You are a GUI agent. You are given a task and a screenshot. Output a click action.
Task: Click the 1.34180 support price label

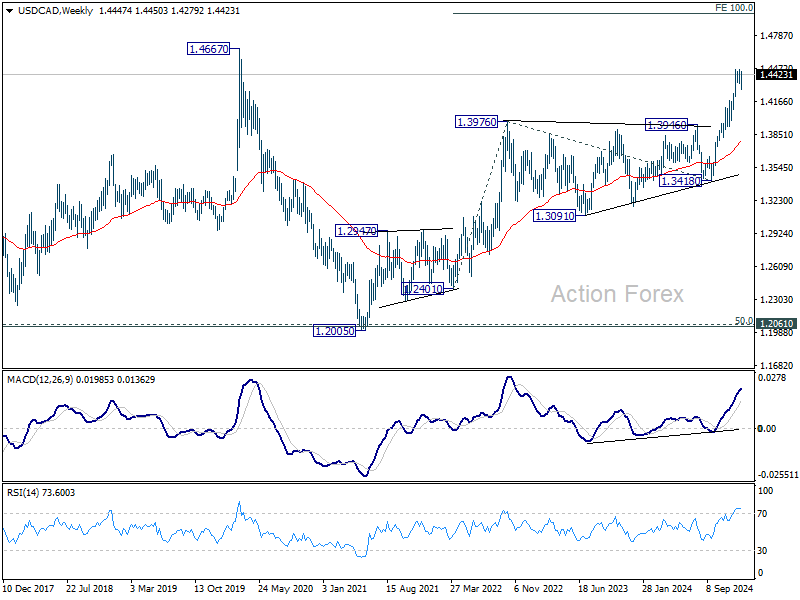click(x=681, y=180)
